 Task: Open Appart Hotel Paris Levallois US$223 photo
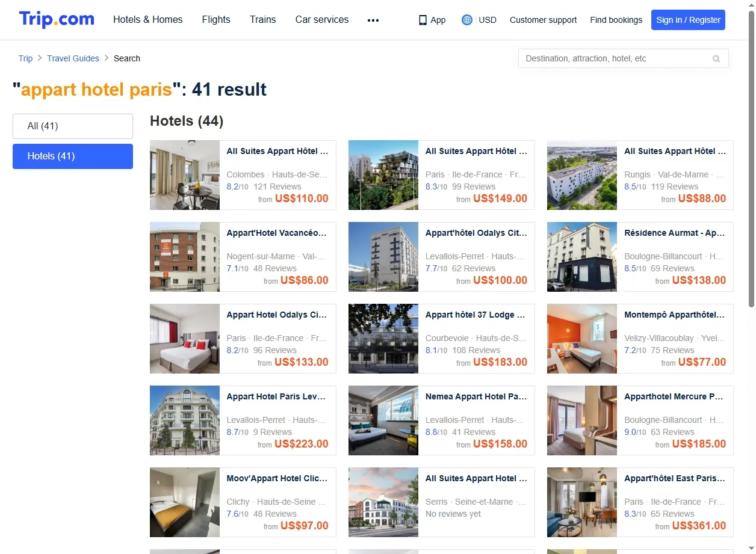[185, 420]
